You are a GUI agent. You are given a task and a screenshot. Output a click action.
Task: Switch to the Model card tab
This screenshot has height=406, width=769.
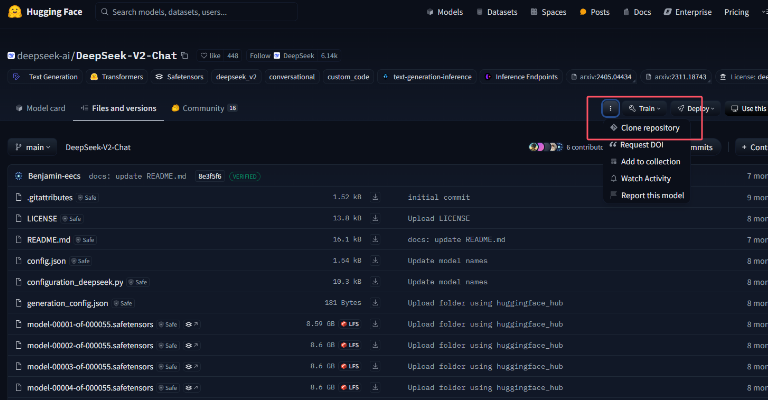[x=39, y=108]
